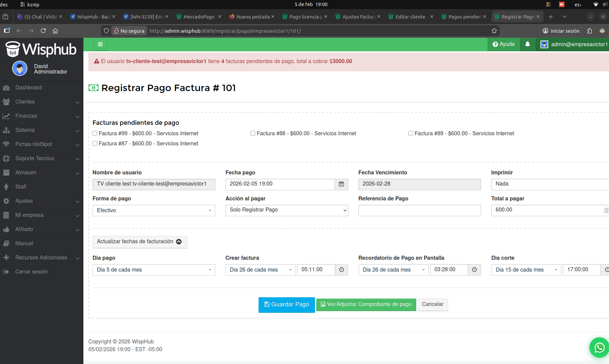The image size is (609, 364).
Task: Open the WhatsApp chat bubble
Action: pyautogui.click(x=599, y=347)
